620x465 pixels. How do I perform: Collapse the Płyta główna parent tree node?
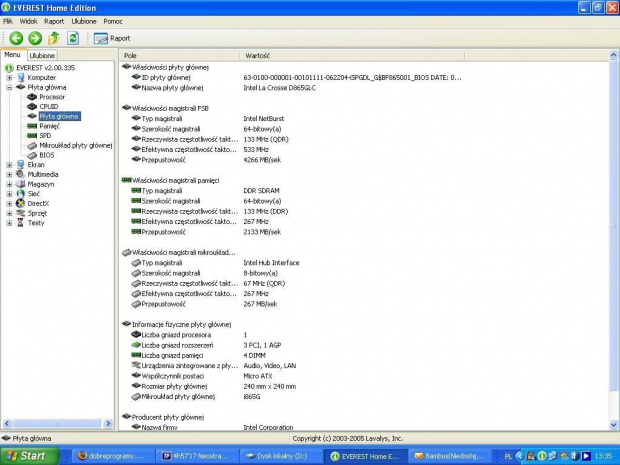pos(9,87)
